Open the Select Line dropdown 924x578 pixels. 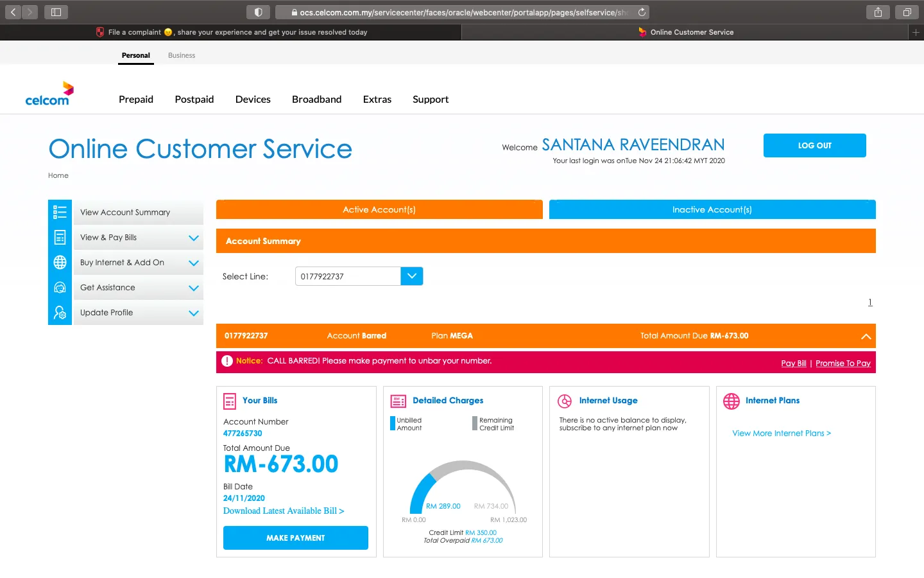[411, 276]
